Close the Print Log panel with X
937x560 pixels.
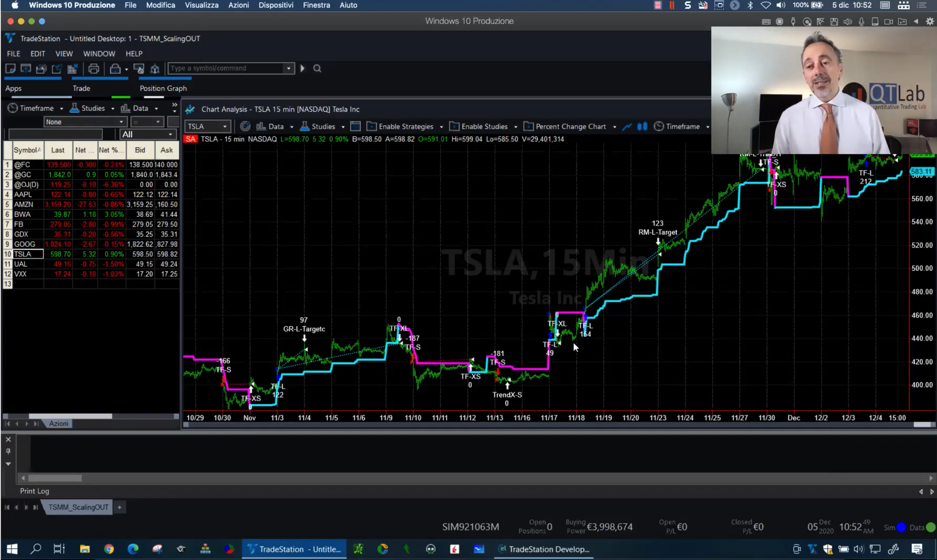pos(8,440)
